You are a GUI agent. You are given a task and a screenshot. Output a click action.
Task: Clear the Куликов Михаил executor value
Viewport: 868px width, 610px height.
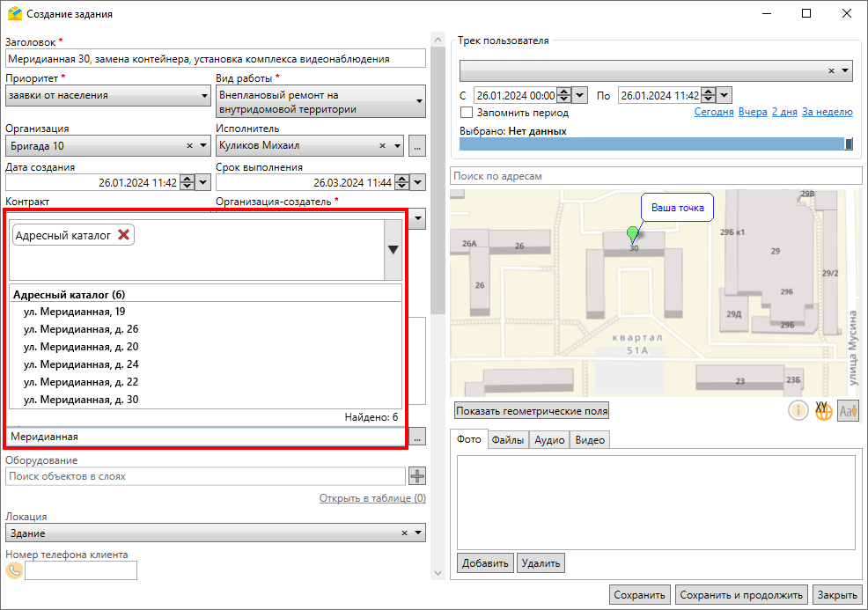[x=383, y=146]
